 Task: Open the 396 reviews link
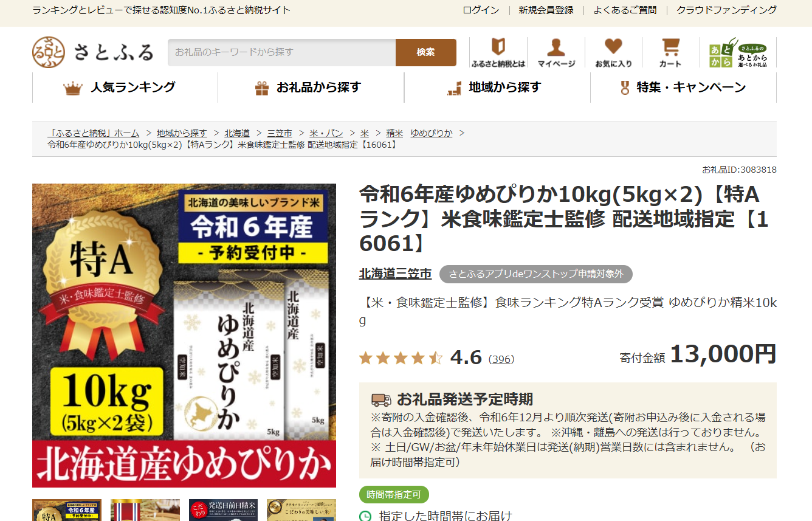[x=501, y=359]
